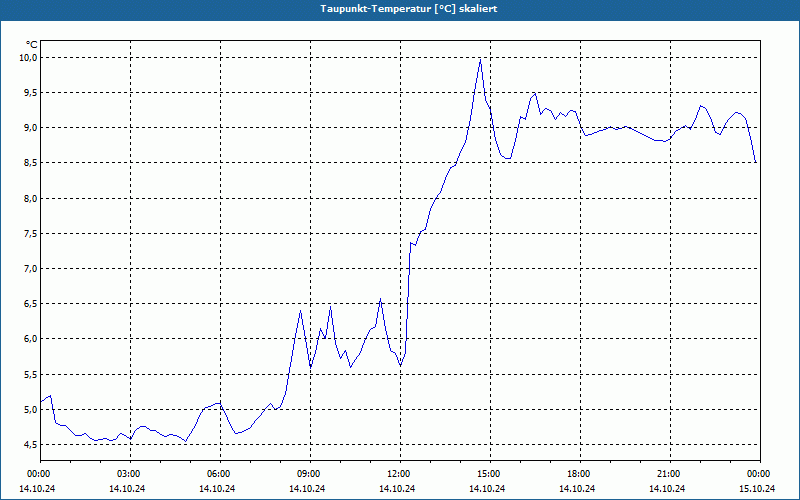800x500 pixels.
Task: Select the "9,5" y-axis label
Action: 31,93
